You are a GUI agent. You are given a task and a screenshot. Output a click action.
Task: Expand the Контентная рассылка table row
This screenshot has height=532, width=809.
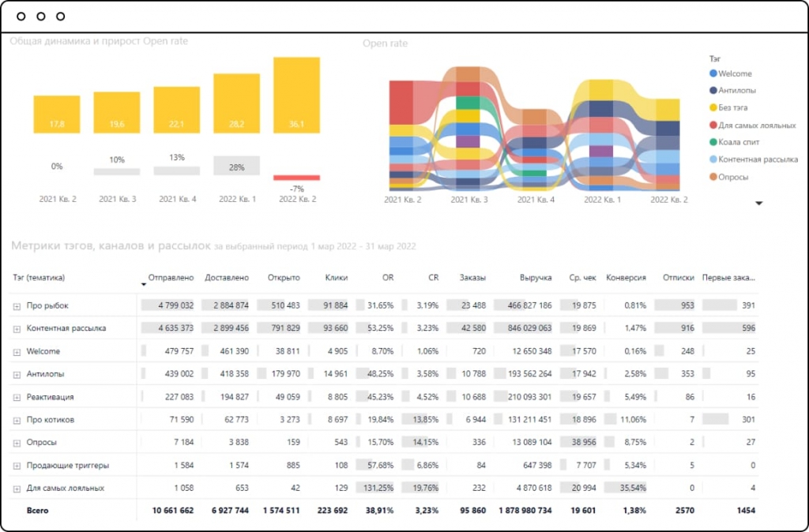[17, 329]
